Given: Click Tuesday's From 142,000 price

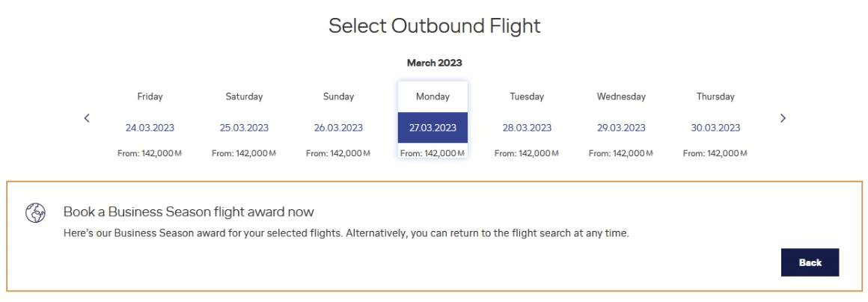Looking at the screenshot, I should 527,154.
